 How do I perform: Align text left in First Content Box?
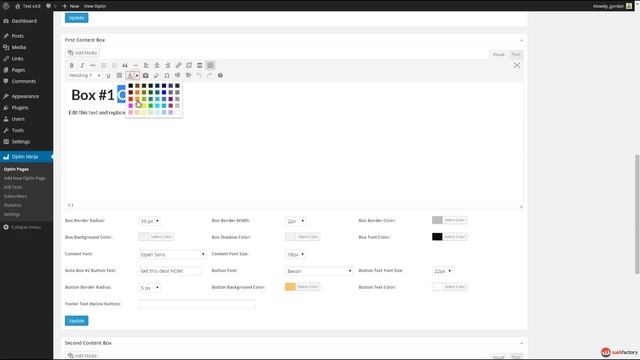pos(146,65)
